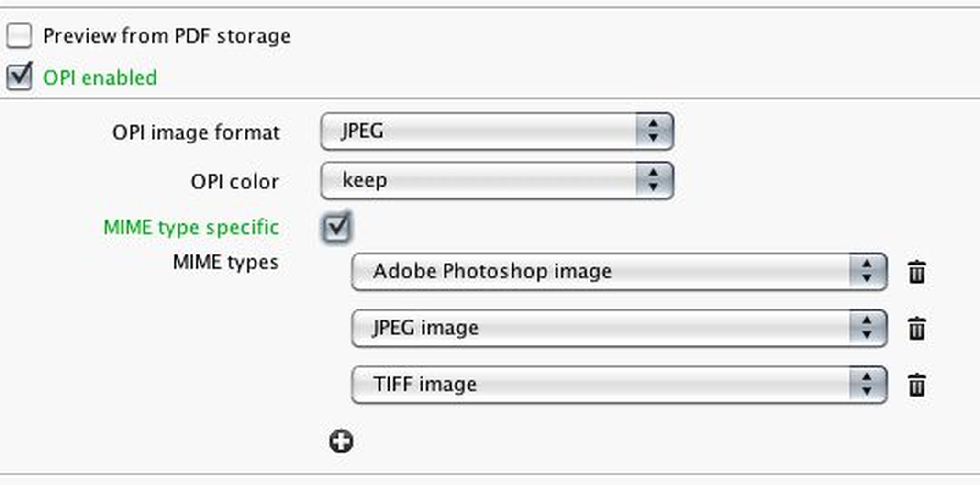Screen dimensions: 980x485
Task: Open the JPEG image MIME type dropdown
Action: coord(618,328)
